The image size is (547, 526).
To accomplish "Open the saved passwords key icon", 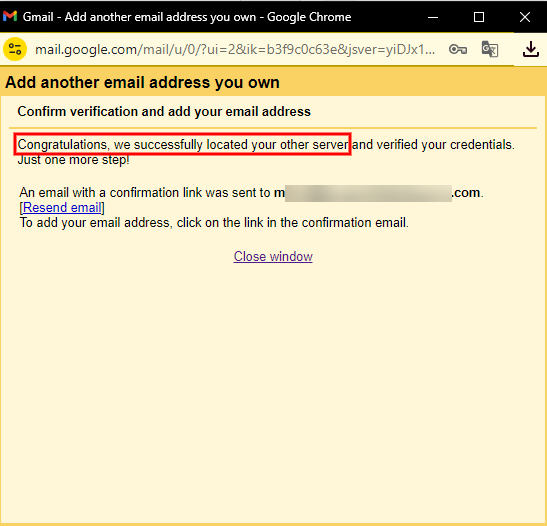I will point(458,50).
